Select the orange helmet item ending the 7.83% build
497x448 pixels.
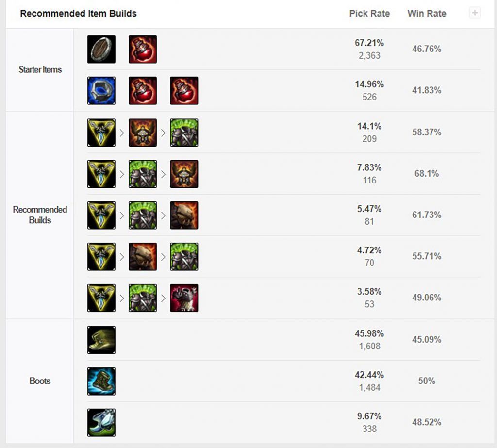tap(184, 174)
